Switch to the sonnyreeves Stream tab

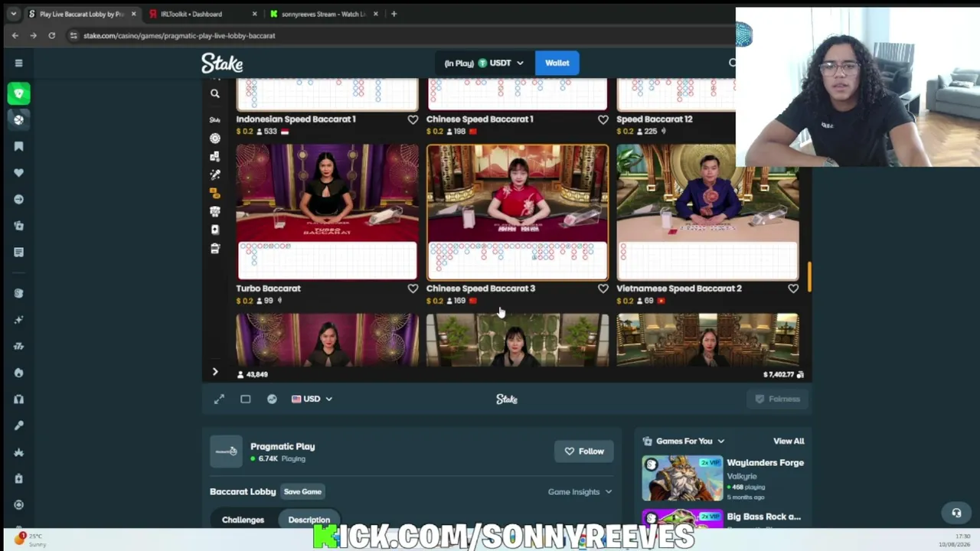click(324, 14)
